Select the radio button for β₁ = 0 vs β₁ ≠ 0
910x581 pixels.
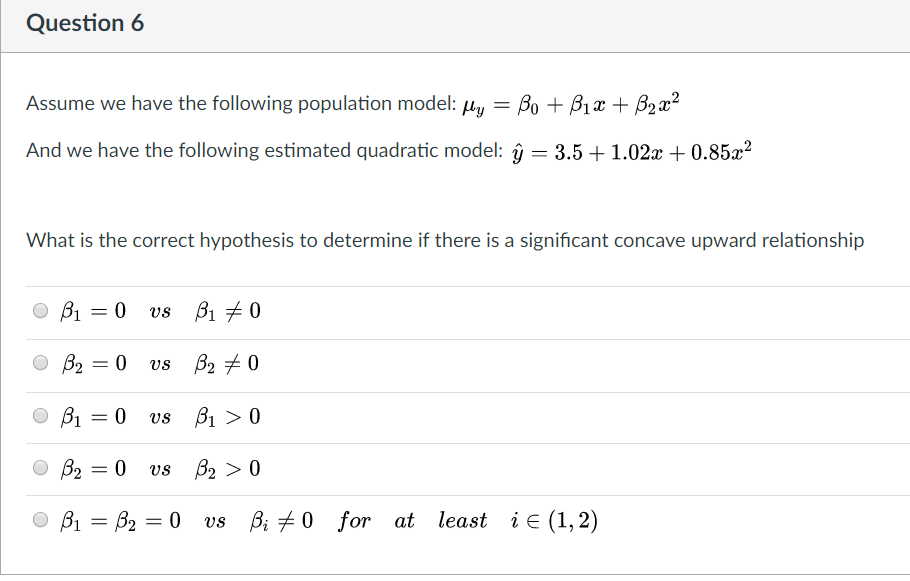click(40, 311)
